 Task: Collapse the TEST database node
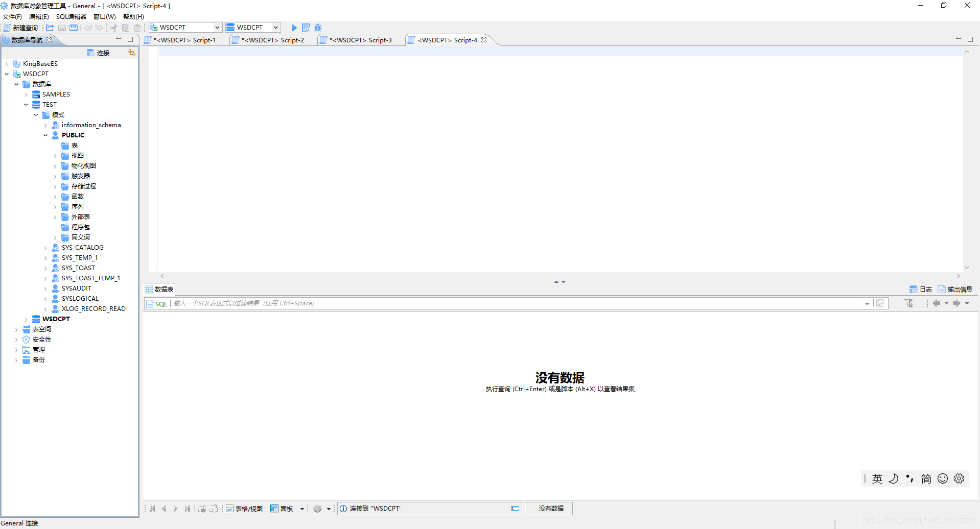pyautogui.click(x=26, y=105)
